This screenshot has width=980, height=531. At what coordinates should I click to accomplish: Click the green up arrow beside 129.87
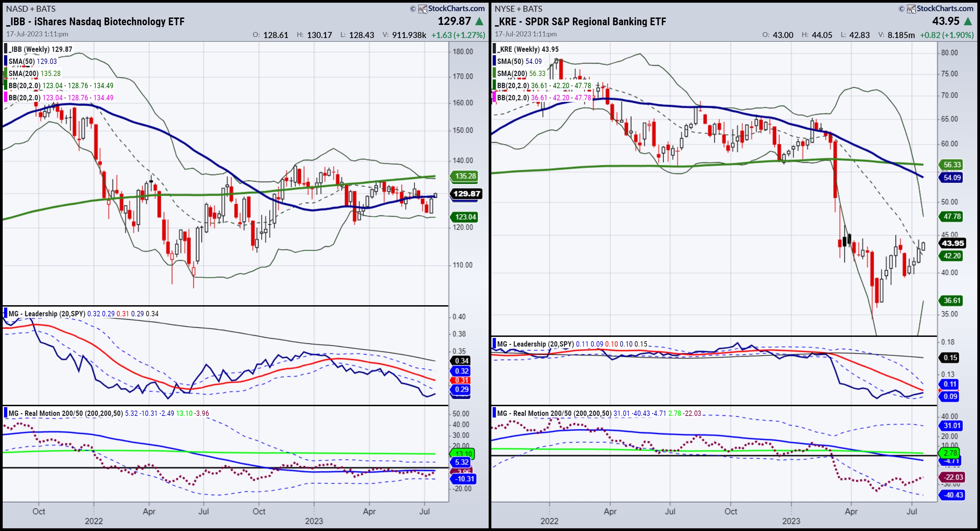click(x=480, y=22)
